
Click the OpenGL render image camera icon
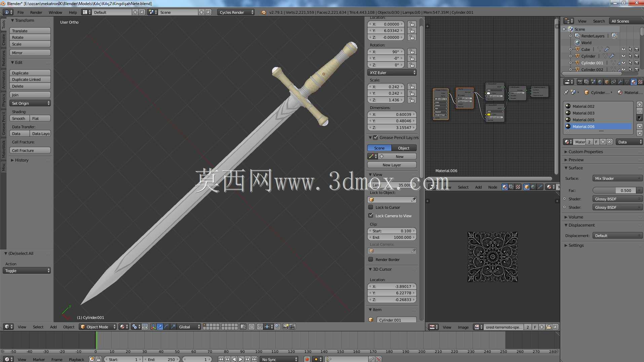tap(286, 327)
